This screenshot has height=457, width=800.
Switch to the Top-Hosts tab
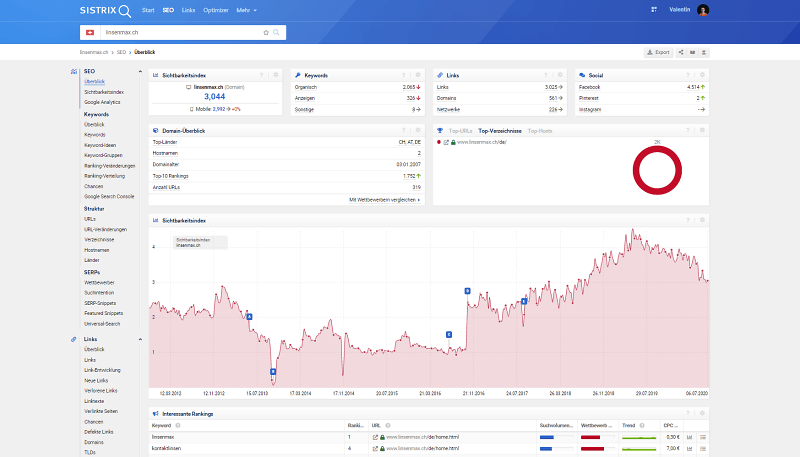539,130
